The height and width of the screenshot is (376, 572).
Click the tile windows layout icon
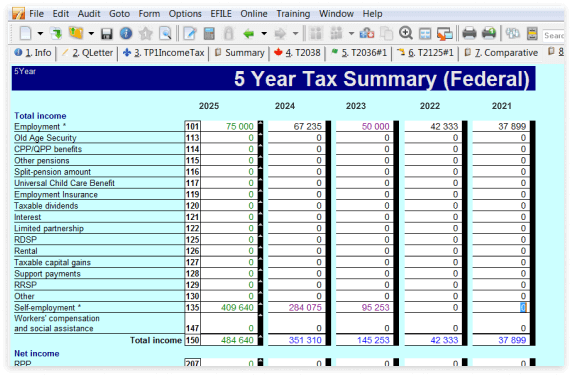[425, 34]
